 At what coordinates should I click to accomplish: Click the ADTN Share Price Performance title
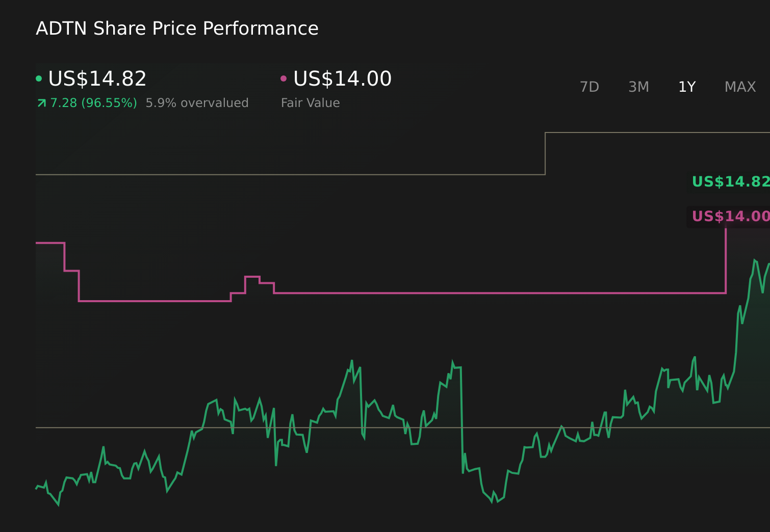[177, 28]
